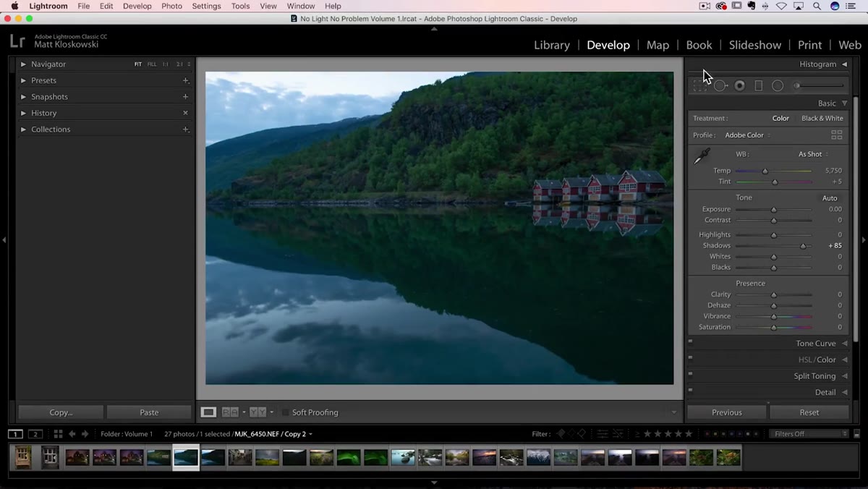Image resolution: width=868 pixels, height=489 pixels.
Task: Switch to the Slideshow module
Action: tap(755, 45)
